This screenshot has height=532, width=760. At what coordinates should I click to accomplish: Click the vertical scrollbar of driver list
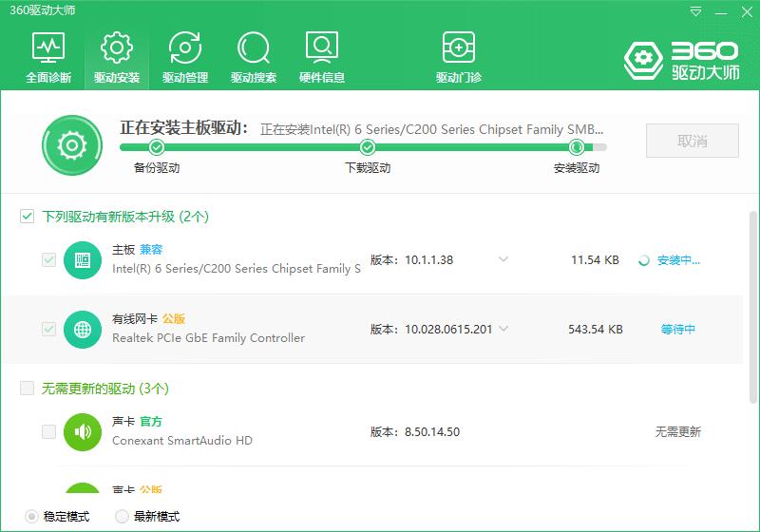coord(753,308)
